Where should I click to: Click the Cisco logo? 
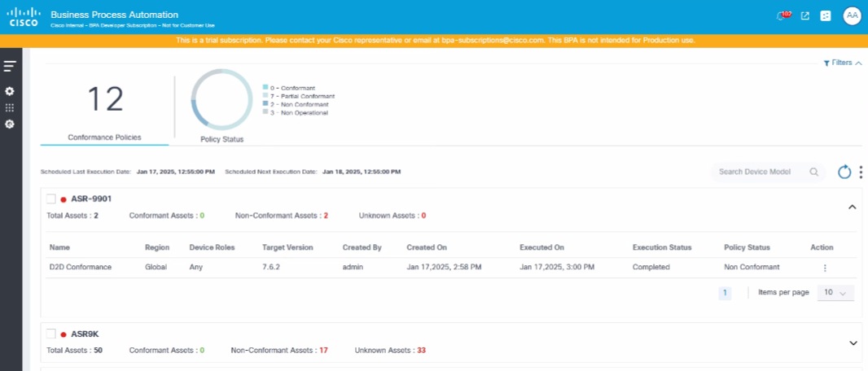[24, 16]
